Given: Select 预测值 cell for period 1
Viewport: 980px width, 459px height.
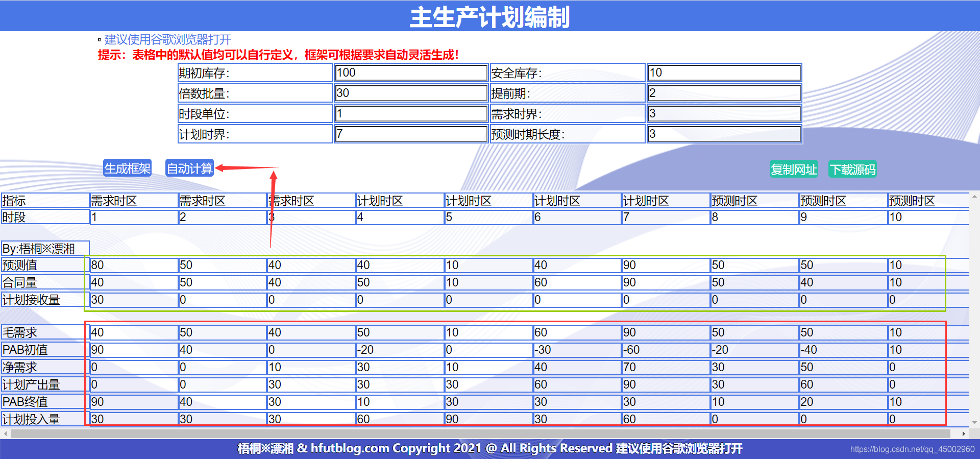Looking at the screenshot, I should (x=134, y=265).
